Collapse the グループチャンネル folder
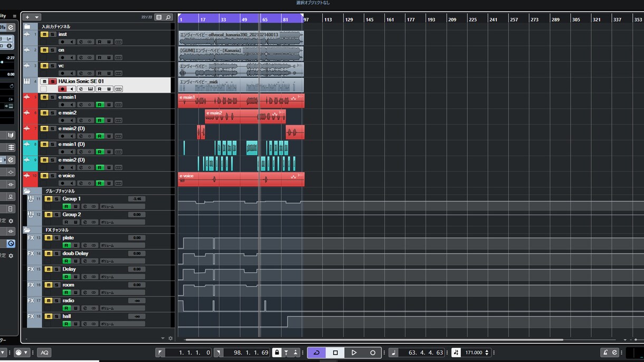This screenshot has height=362, width=644. (x=27, y=191)
